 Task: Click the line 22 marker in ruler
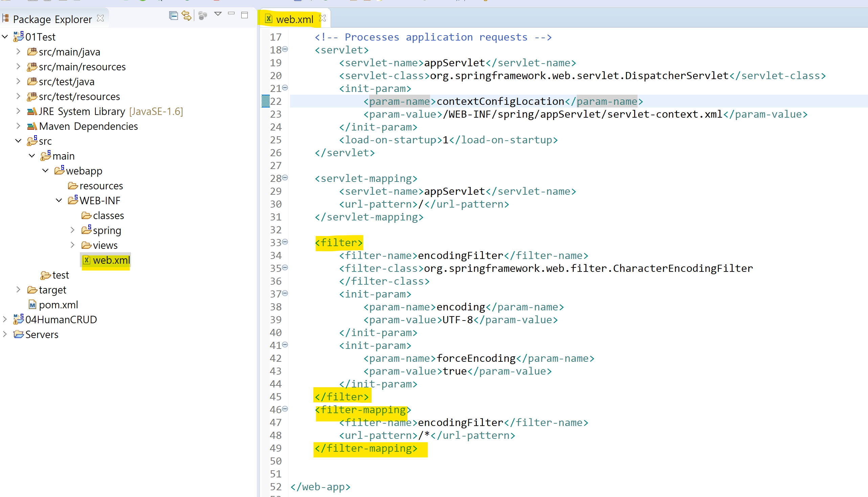[x=265, y=101]
